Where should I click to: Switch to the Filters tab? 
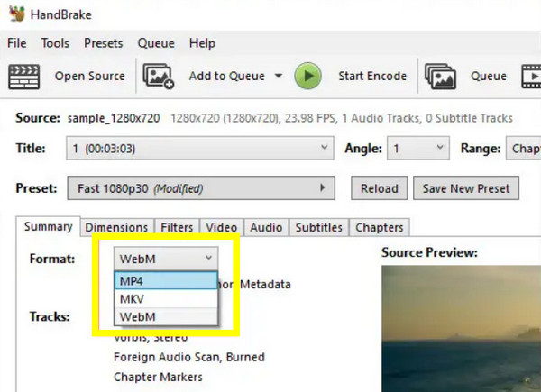pyautogui.click(x=177, y=228)
